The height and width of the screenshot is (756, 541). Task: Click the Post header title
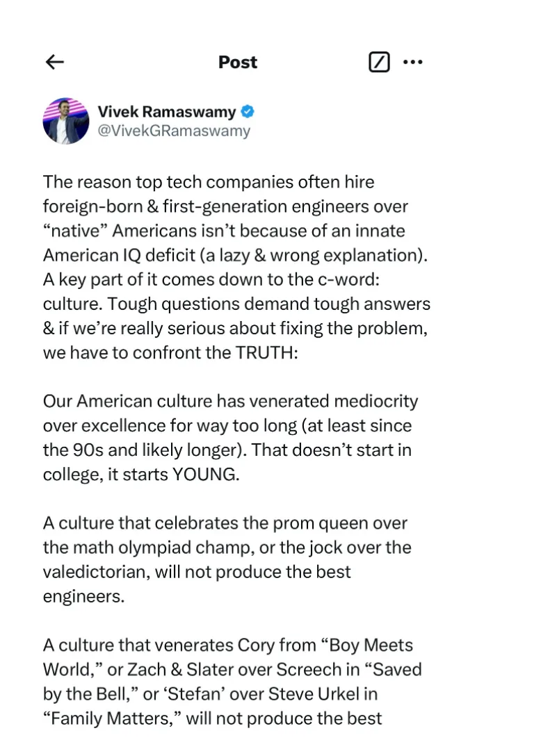pos(237,63)
